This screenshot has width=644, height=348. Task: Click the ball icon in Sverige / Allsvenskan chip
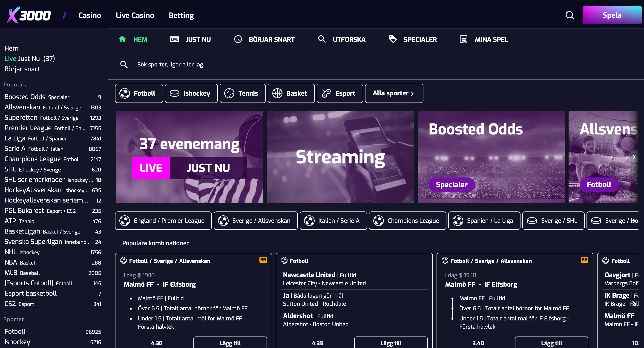(223, 221)
